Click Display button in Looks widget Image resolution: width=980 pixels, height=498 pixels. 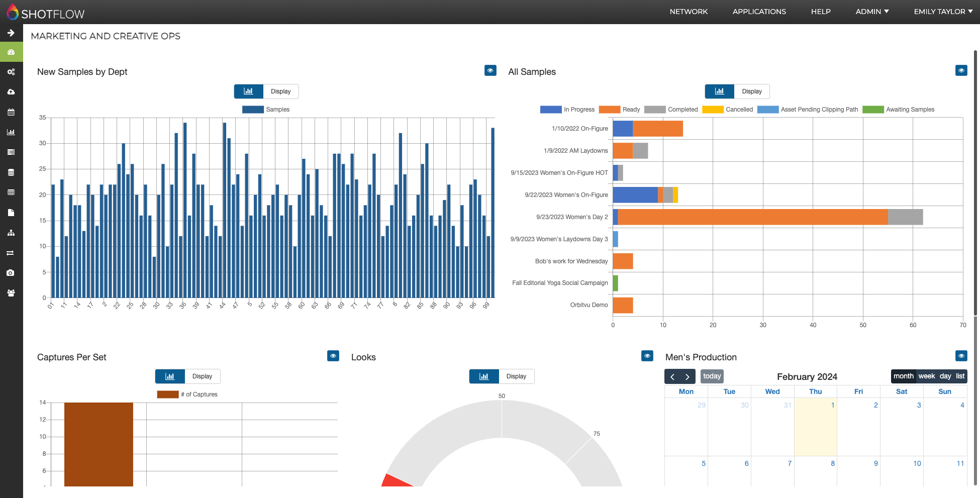coord(516,376)
